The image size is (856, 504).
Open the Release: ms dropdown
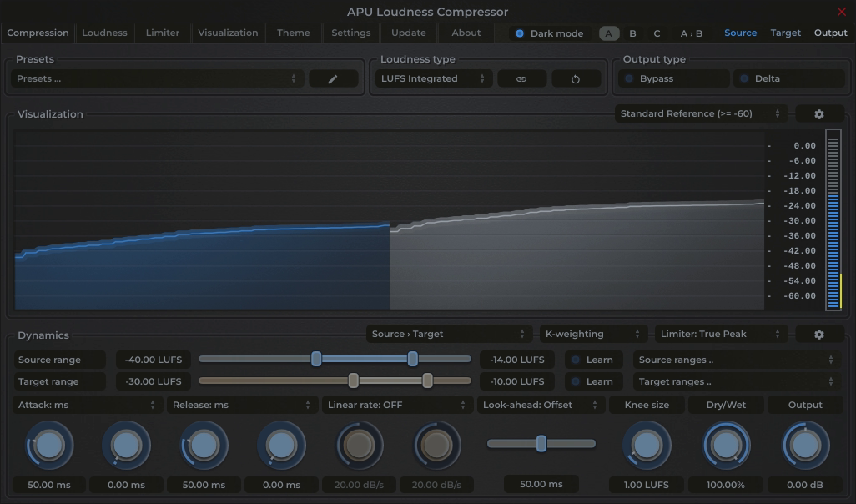click(x=242, y=406)
